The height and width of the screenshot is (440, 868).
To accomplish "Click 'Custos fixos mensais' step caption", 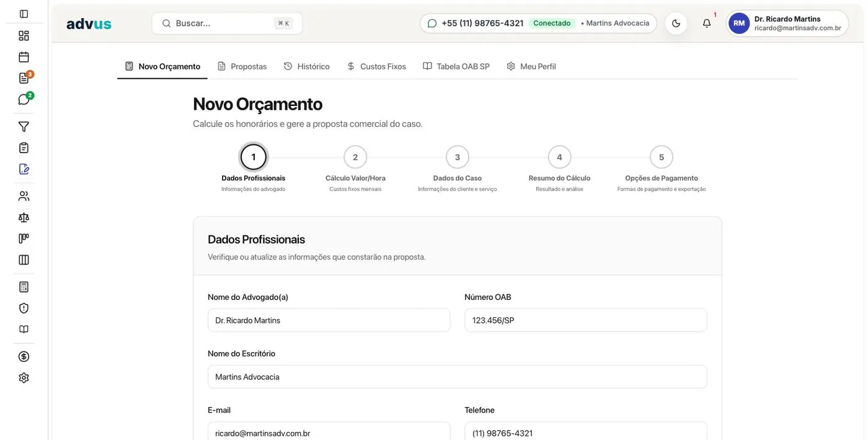I will click(355, 189).
